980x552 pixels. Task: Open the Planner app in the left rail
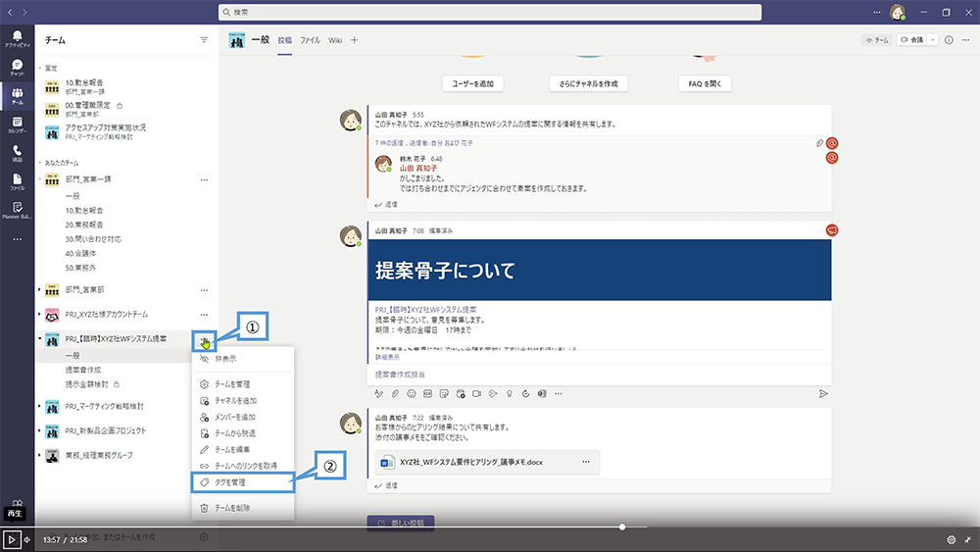(17, 211)
